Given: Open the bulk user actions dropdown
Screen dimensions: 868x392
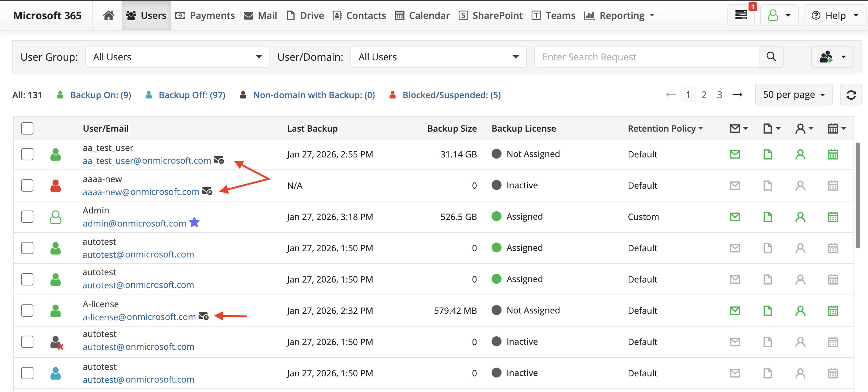Looking at the screenshot, I should pyautogui.click(x=832, y=57).
